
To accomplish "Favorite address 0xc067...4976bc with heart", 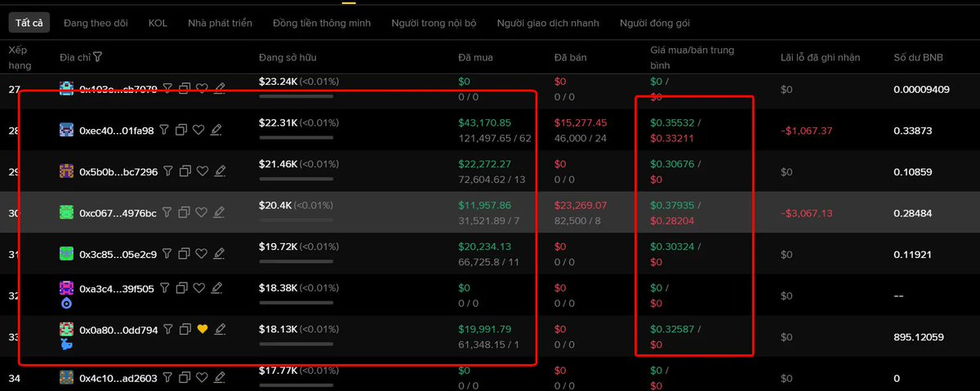I will click(201, 212).
